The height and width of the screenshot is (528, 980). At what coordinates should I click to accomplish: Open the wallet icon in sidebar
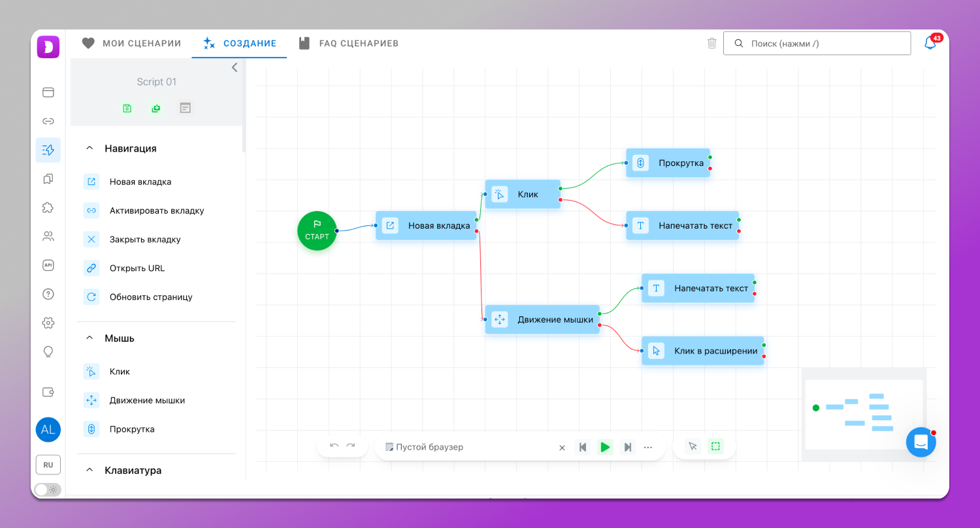tap(48, 392)
